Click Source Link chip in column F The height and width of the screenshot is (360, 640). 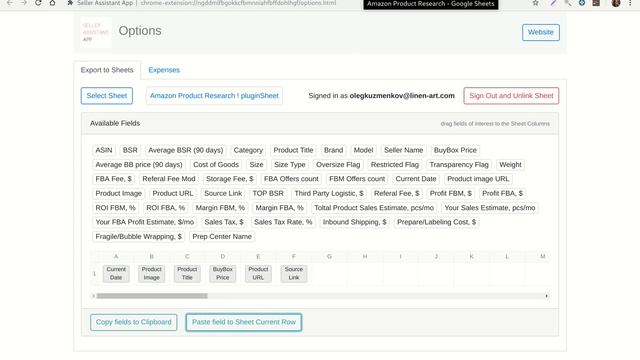(294, 273)
